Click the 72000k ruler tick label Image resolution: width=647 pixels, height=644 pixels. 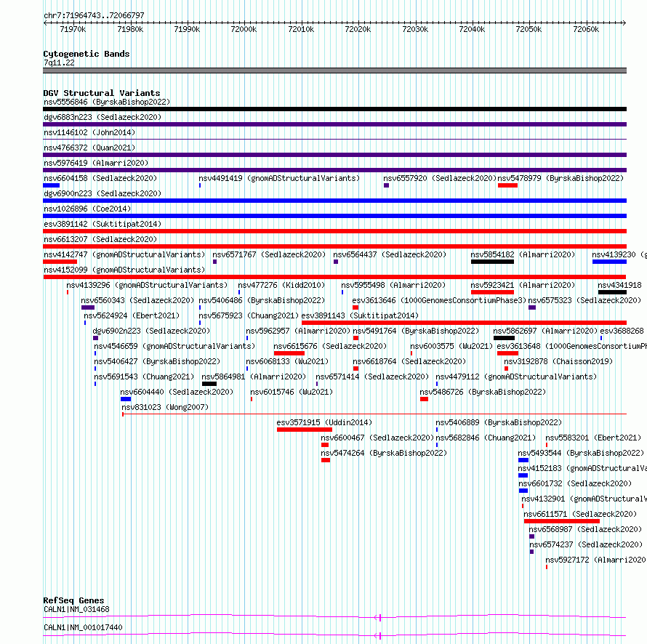point(244,29)
